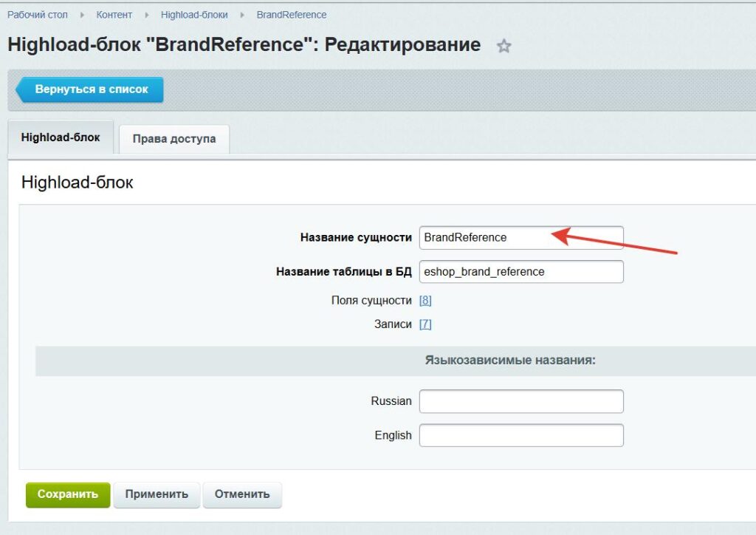
Task: Go to Контент breadcrumb
Action: click(114, 15)
